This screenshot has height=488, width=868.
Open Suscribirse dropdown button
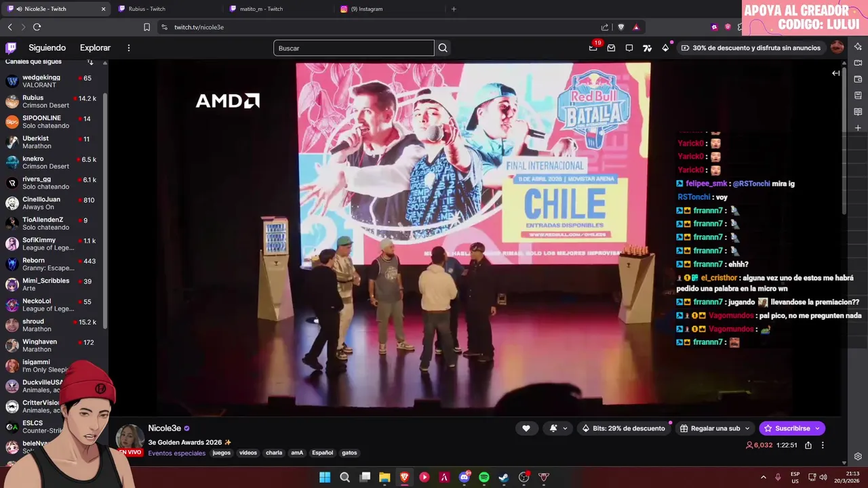point(792,428)
